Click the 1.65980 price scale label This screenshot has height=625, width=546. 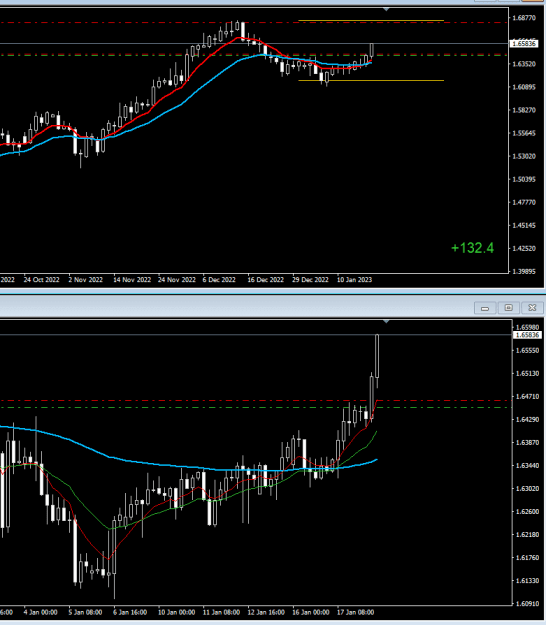click(527, 328)
